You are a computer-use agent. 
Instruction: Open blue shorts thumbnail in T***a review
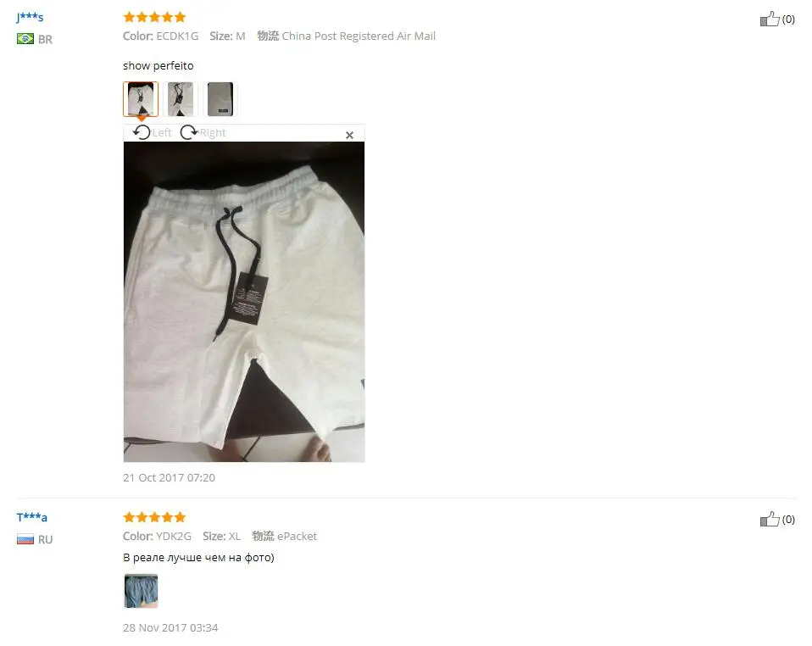(141, 591)
